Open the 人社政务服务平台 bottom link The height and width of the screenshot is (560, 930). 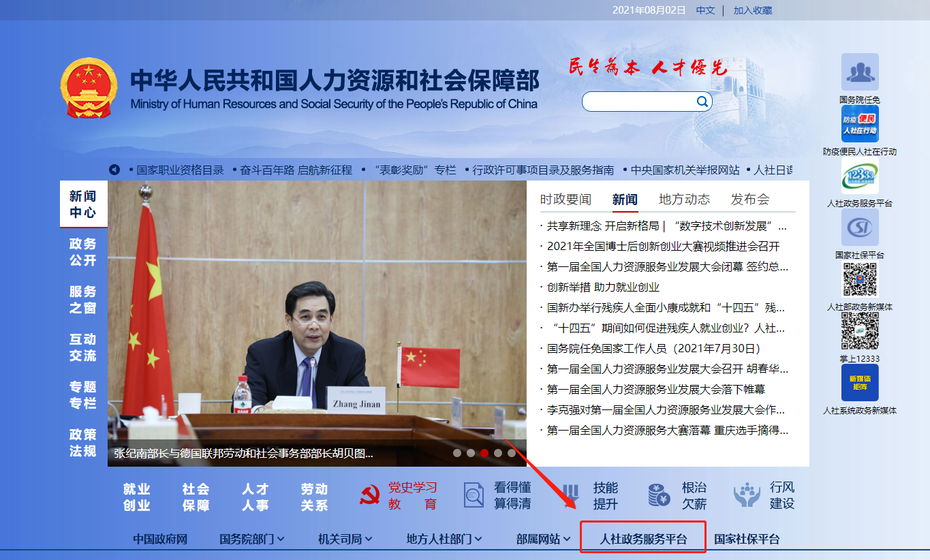click(x=643, y=539)
